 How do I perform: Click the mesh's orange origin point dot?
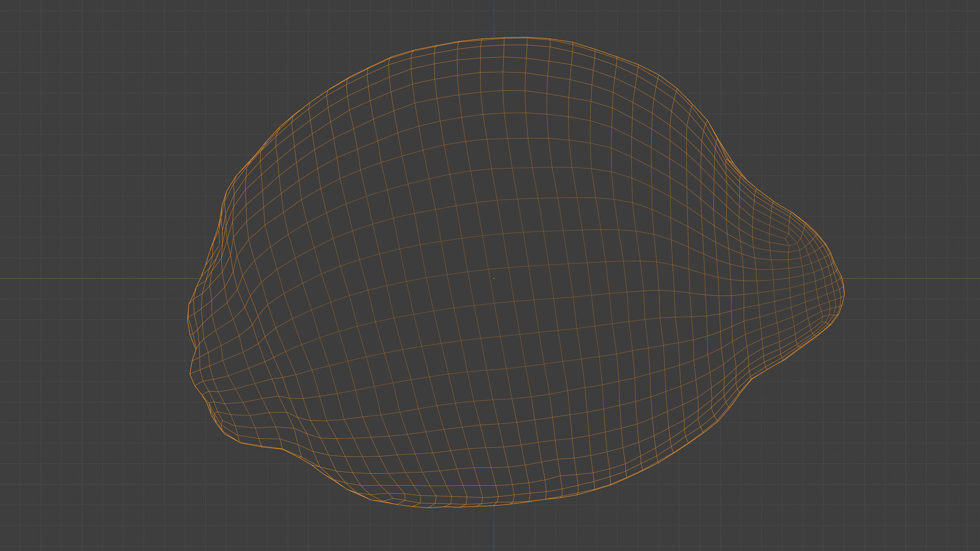click(494, 278)
